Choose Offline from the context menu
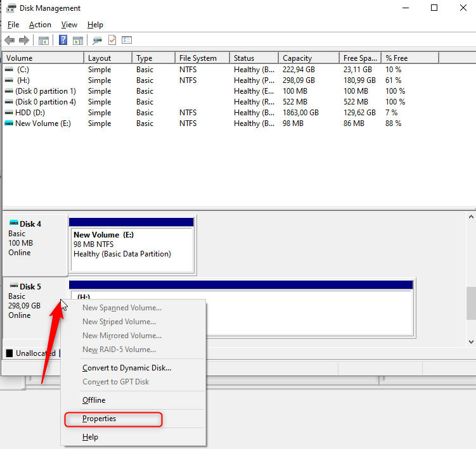476x449 pixels. 133,400
